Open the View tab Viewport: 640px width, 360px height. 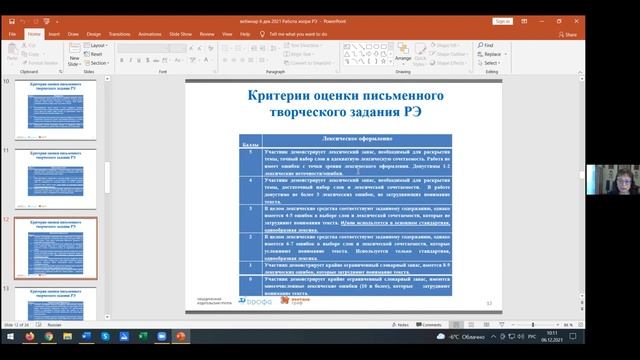point(227,34)
